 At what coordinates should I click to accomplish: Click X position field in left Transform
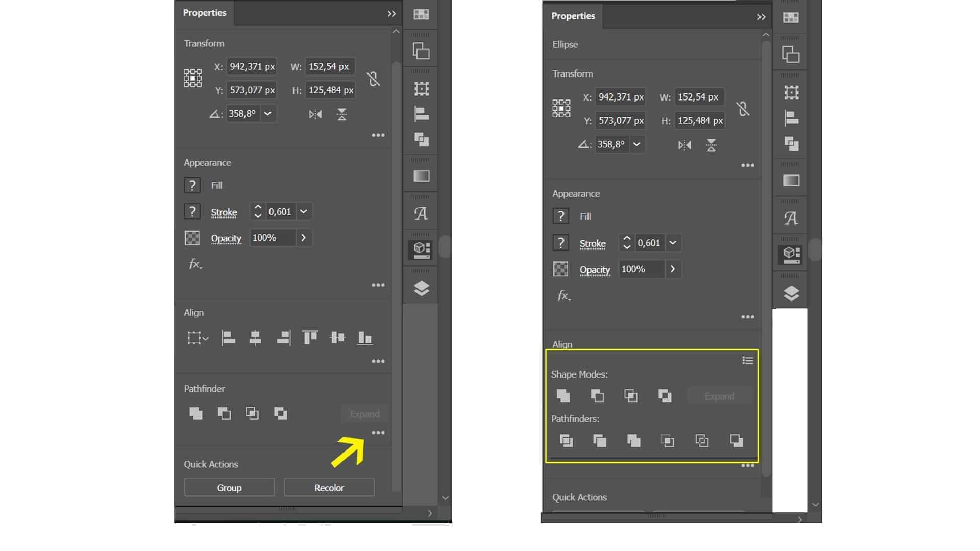click(x=252, y=66)
